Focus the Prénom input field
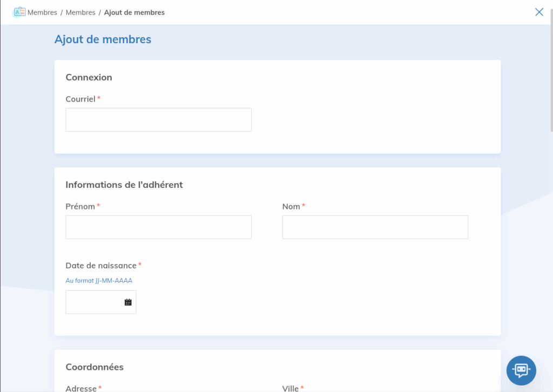The height and width of the screenshot is (392, 553). click(x=158, y=227)
